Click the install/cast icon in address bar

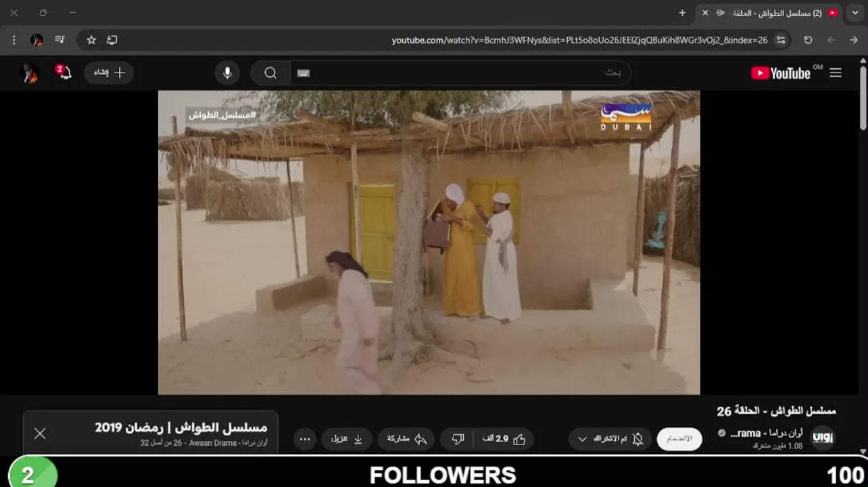(x=112, y=40)
